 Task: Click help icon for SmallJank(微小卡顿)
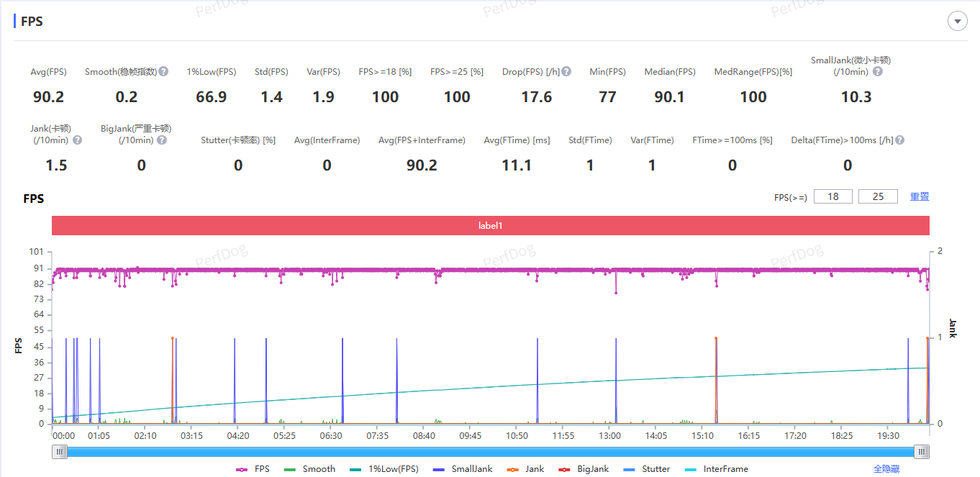877,72
